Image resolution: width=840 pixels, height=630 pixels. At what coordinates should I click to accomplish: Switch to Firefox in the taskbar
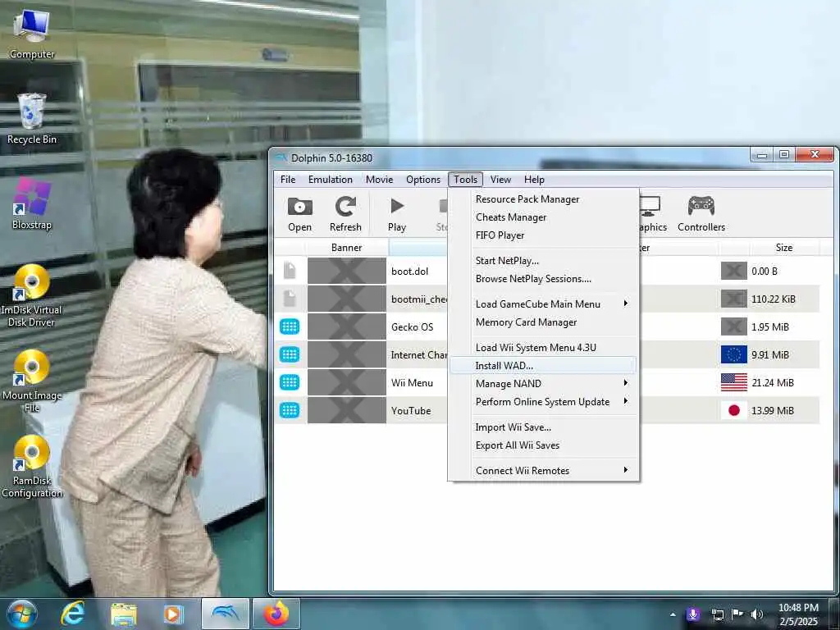(276, 614)
